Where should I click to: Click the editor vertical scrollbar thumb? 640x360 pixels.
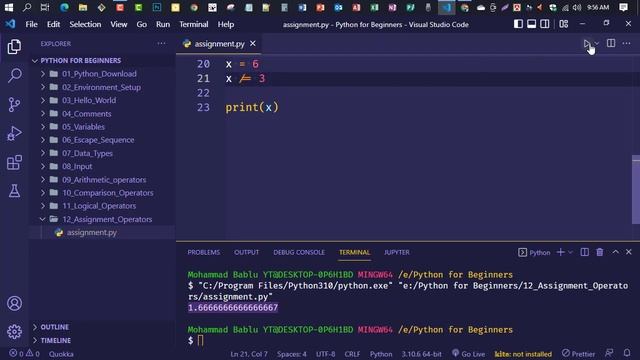(636, 189)
